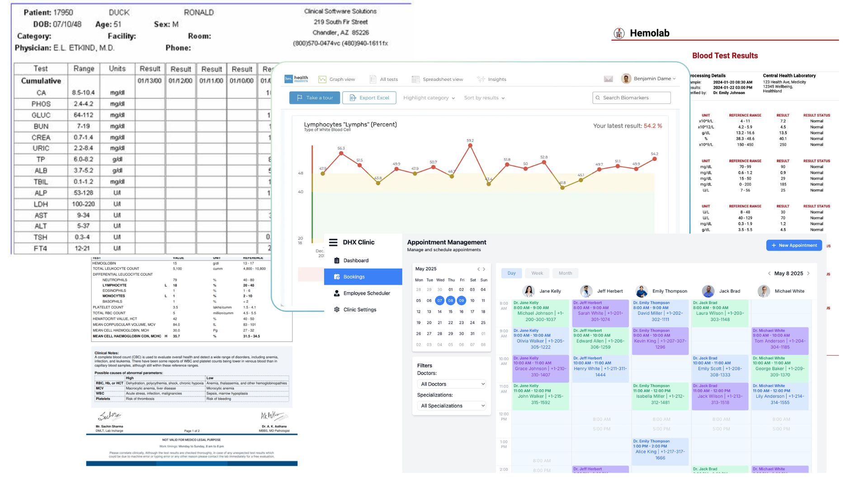The width and height of the screenshot is (868, 488).
Task: Select May 15 in the mini calendar
Action: click(x=450, y=312)
